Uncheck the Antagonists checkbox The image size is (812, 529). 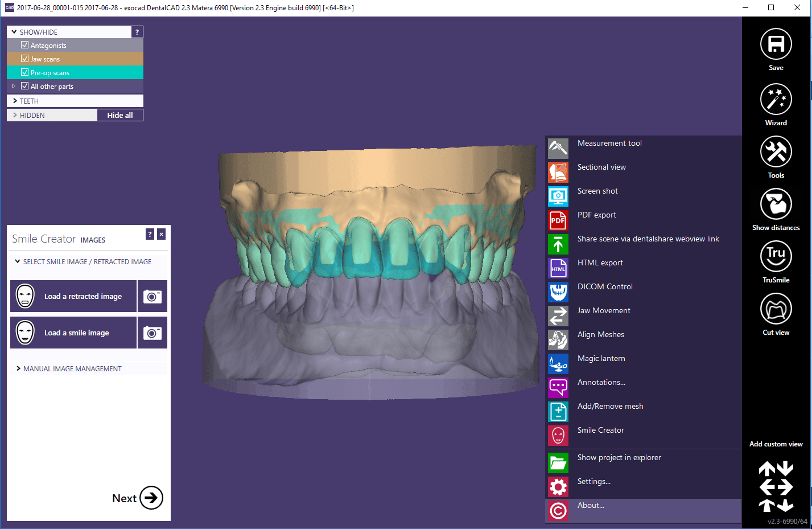pyautogui.click(x=25, y=45)
